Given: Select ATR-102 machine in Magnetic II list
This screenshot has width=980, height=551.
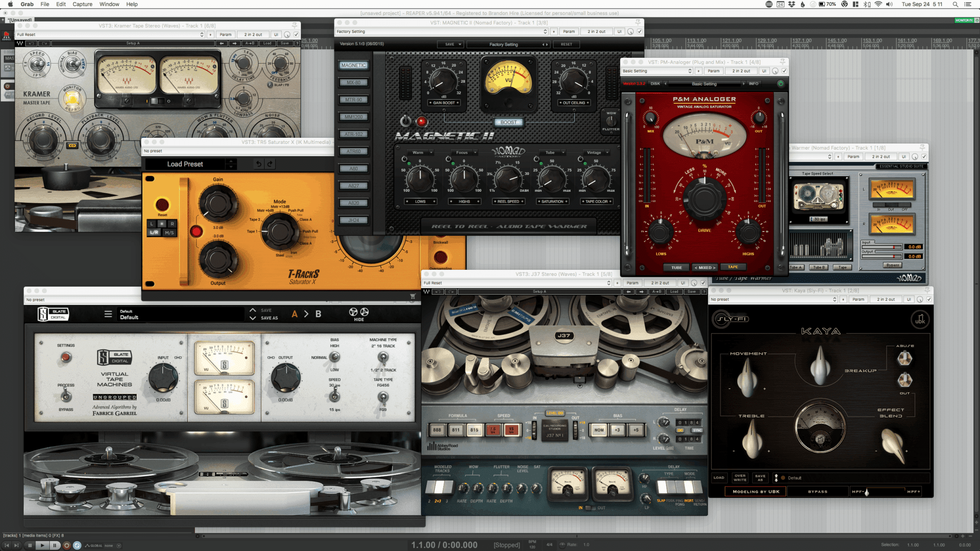Looking at the screenshot, I should (x=354, y=134).
